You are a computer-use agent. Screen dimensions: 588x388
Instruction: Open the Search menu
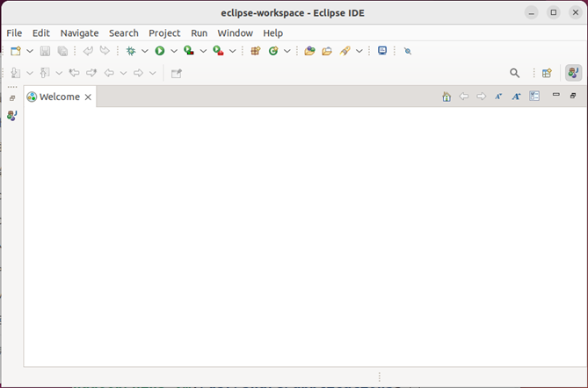tap(124, 33)
